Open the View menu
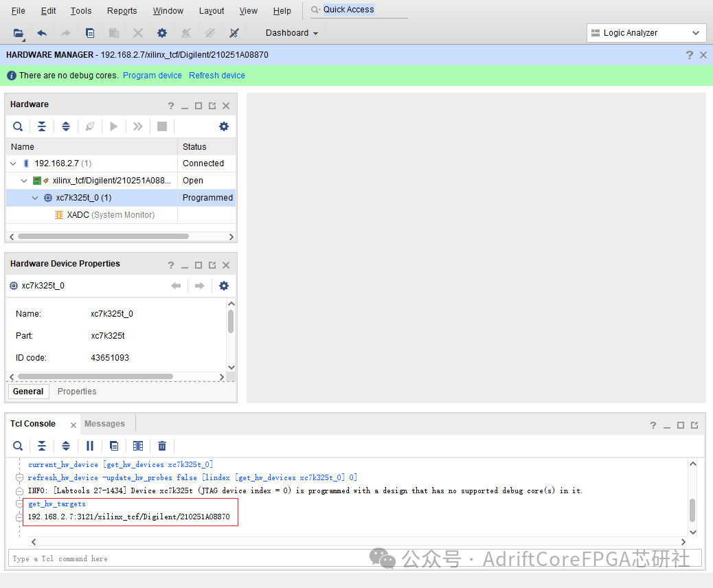 (x=248, y=10)
